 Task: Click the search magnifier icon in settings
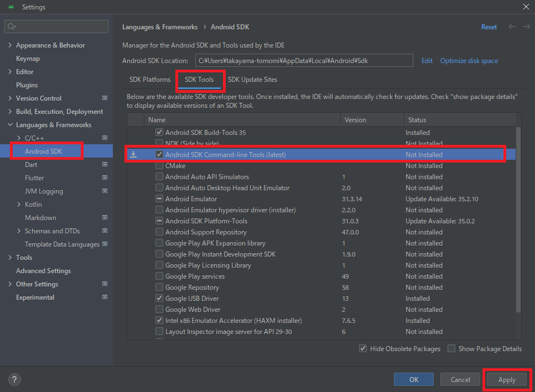click(x=12, y=27)
